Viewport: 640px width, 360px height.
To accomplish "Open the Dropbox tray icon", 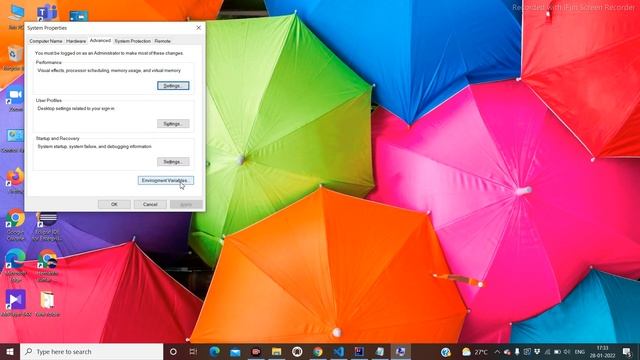I will (537, 351).
